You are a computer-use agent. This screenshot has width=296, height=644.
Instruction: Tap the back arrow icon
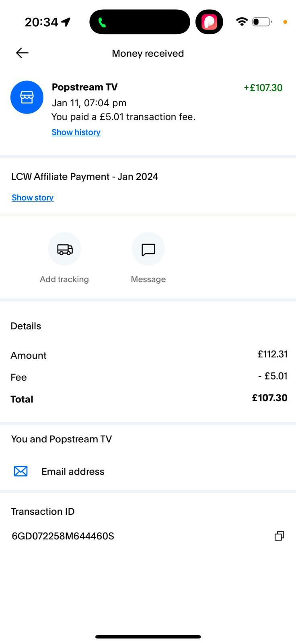[22, 53]
